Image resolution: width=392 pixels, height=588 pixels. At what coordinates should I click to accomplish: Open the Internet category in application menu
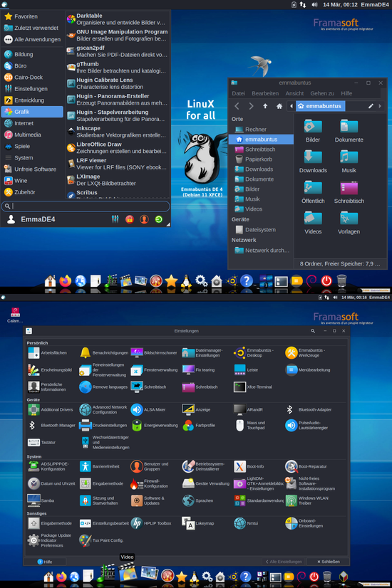32,123
